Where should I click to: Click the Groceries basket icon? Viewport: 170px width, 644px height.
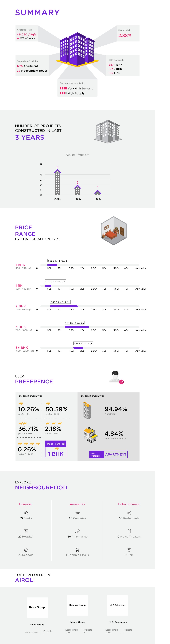click(78, 513)
